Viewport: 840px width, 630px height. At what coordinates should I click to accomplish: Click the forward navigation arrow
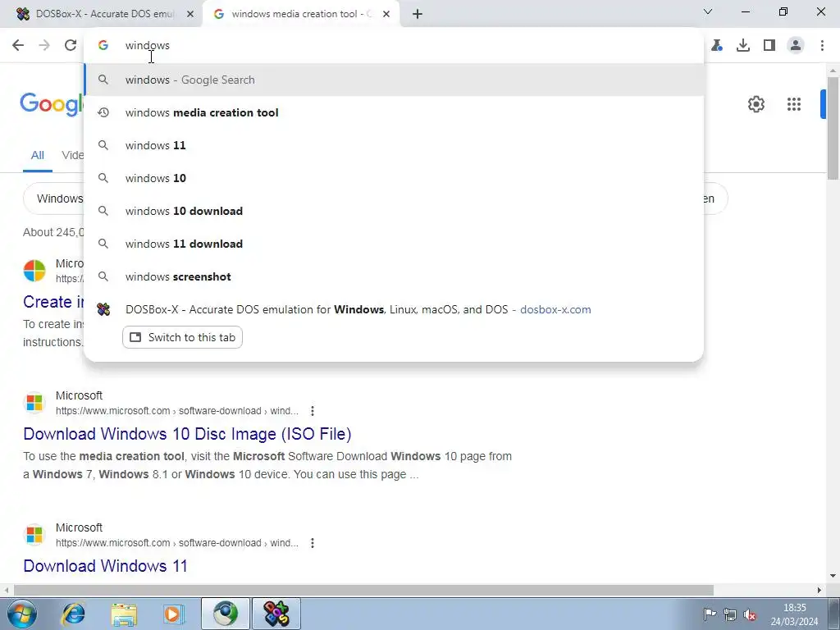click(x=44, y=46)
